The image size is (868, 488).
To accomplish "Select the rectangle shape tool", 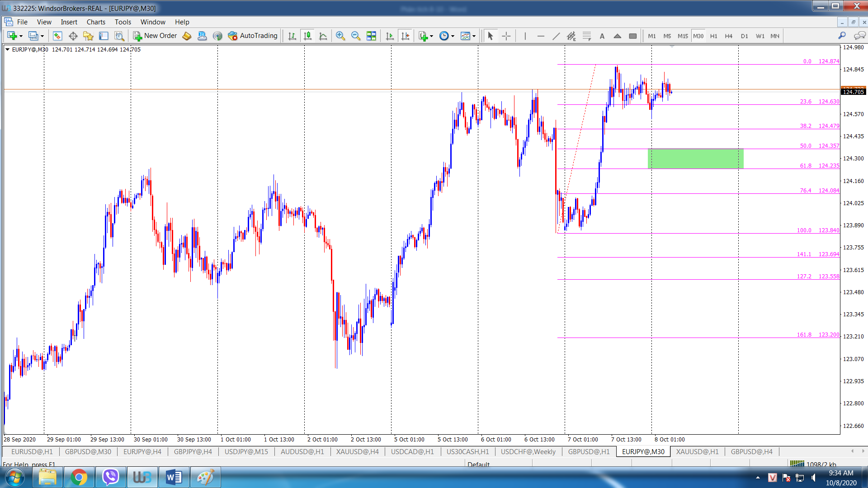I will [633, 36].
